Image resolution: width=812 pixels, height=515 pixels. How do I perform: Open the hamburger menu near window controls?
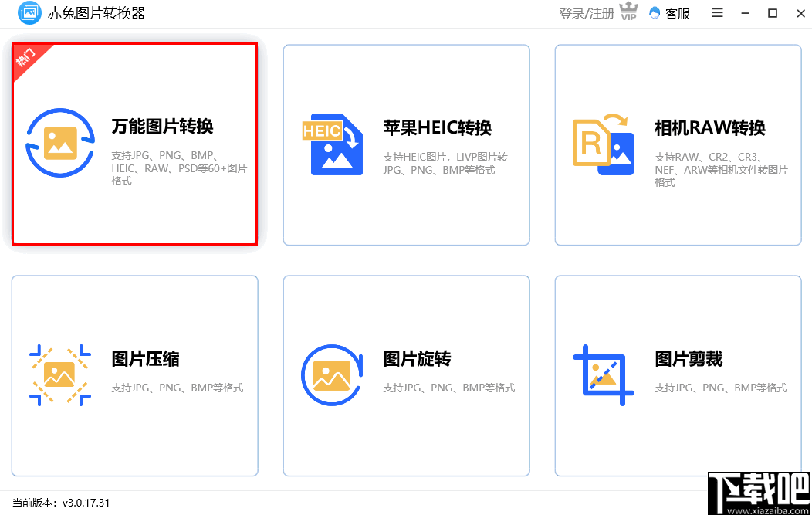coord(717,13)
